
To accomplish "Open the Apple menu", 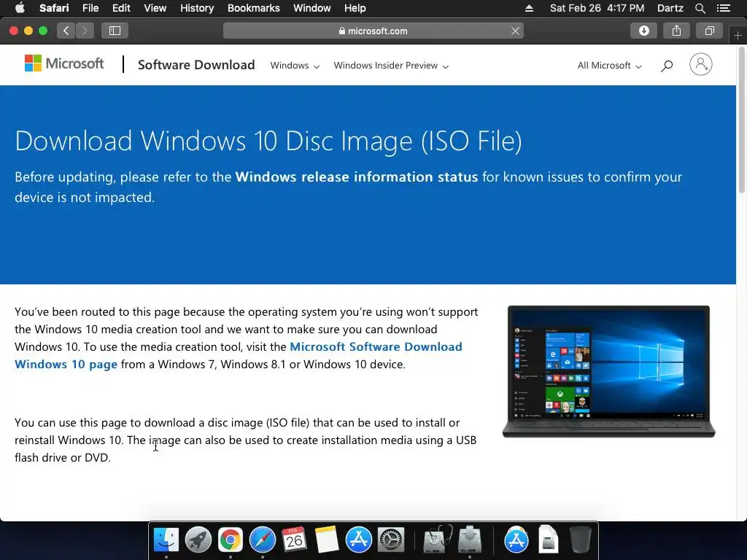I will pos(20,8).
